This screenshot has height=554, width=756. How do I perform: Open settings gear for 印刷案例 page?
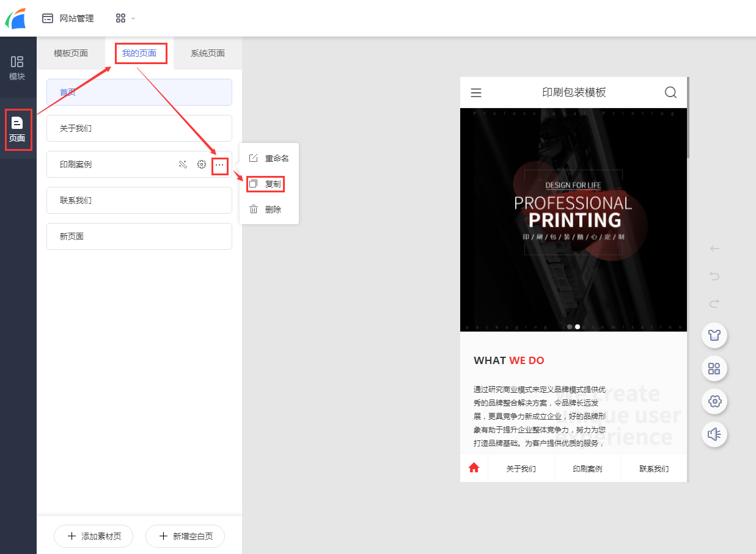coord(201,164)
